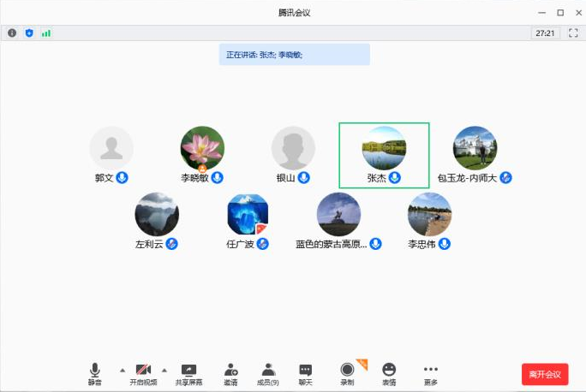This screenshot has width=586, height=392.
Task: Click the 正在讲话 speaking banner
Action: [x=294, y=54]
